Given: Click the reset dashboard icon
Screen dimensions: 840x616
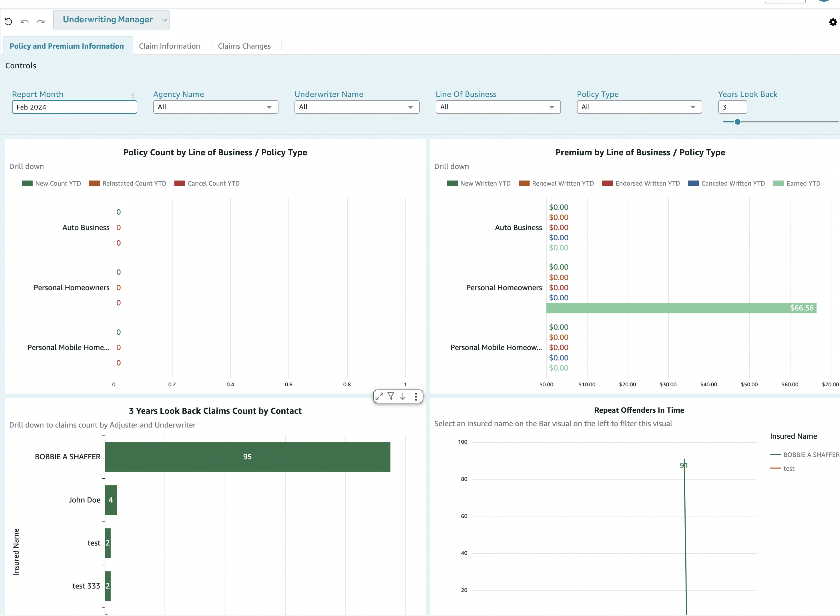Looking at the screenshot, I should 9,21.
